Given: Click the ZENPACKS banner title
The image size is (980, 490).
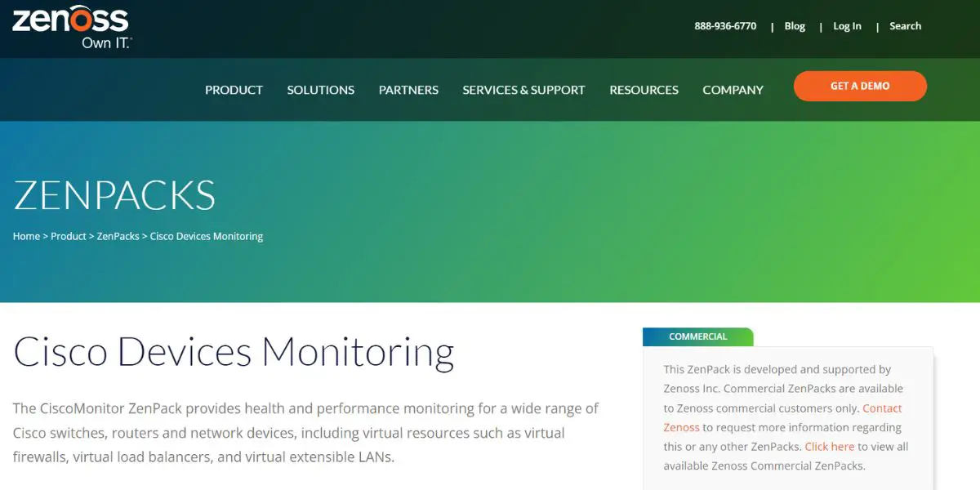Looking at the screenshot, I should coord(114,195).
